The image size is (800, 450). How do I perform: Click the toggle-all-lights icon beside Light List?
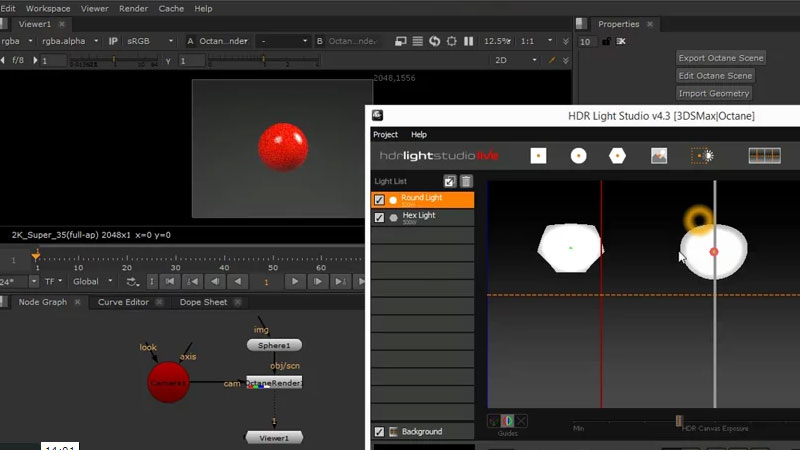449,181
